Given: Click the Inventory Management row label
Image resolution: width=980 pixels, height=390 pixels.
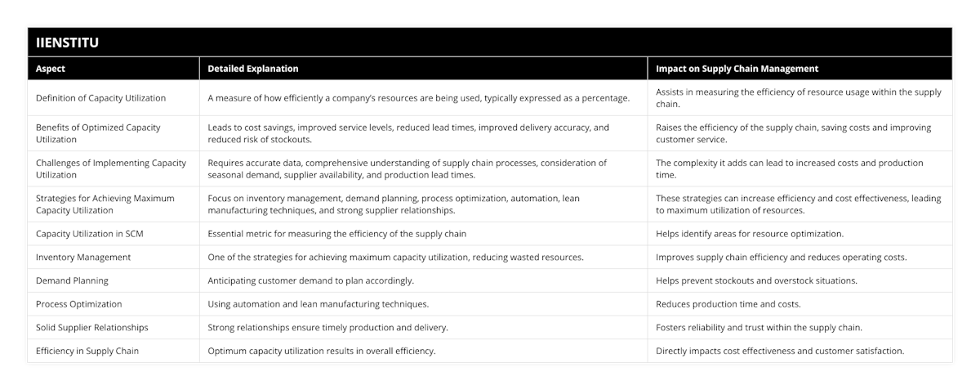Looking at the screenshot, I should (x=82, y=257).
